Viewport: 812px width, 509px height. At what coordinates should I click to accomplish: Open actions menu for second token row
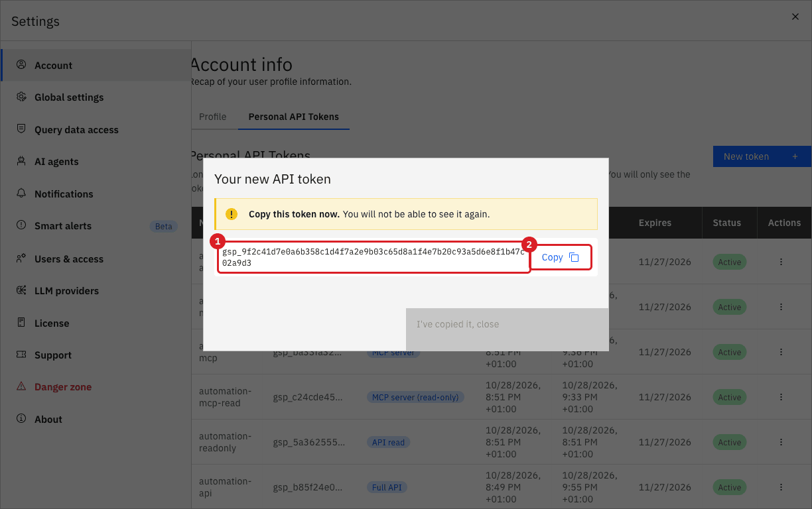[x=781, y=307]
